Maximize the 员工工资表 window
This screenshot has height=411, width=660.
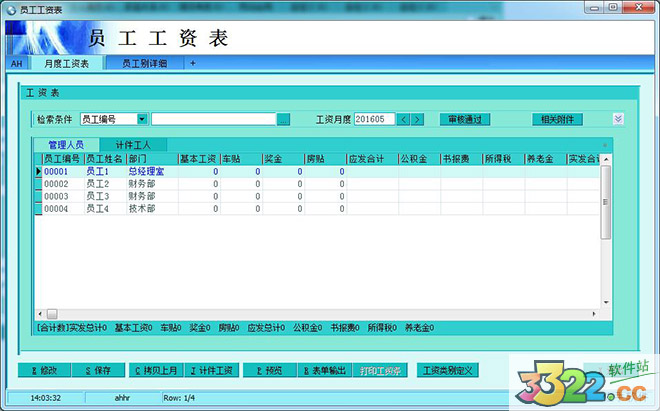(613, 7)
